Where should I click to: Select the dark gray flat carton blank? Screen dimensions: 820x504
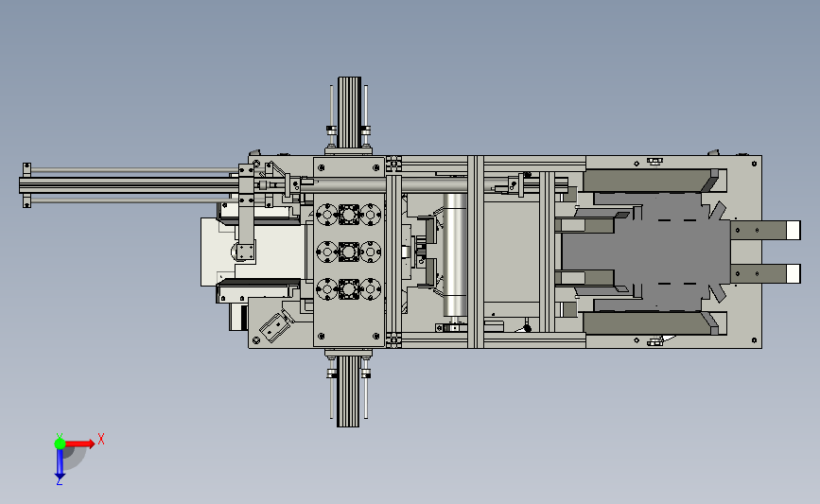click(x=646, y=252)
